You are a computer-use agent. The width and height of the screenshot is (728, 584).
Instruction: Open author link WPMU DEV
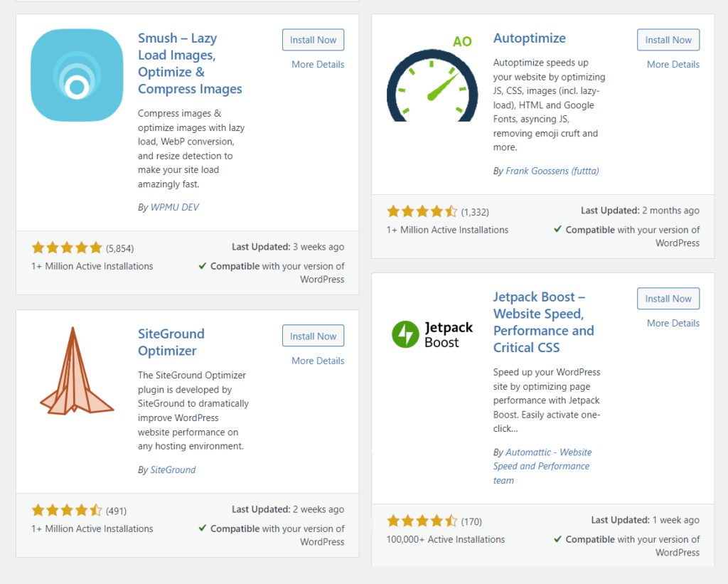175,207
